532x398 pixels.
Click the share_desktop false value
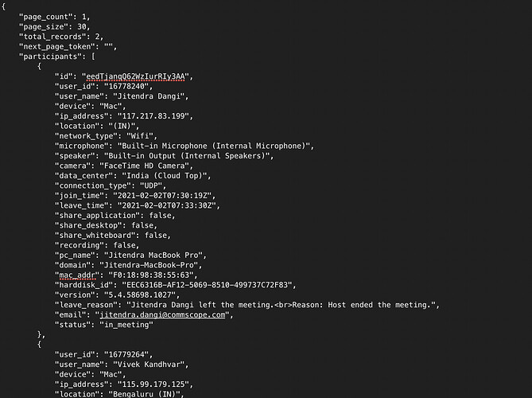coord(142,225)
